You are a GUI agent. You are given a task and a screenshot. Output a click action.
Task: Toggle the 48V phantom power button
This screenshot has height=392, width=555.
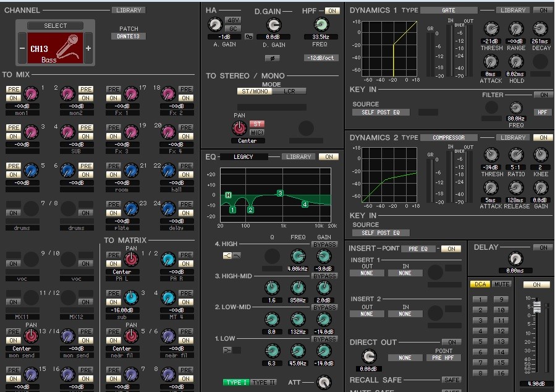[x=232, y=20]
